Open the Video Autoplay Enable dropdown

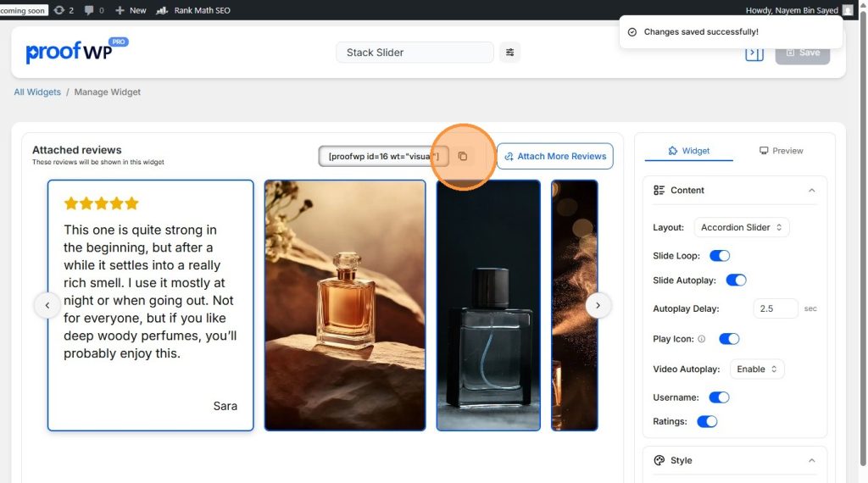(757, 369)
